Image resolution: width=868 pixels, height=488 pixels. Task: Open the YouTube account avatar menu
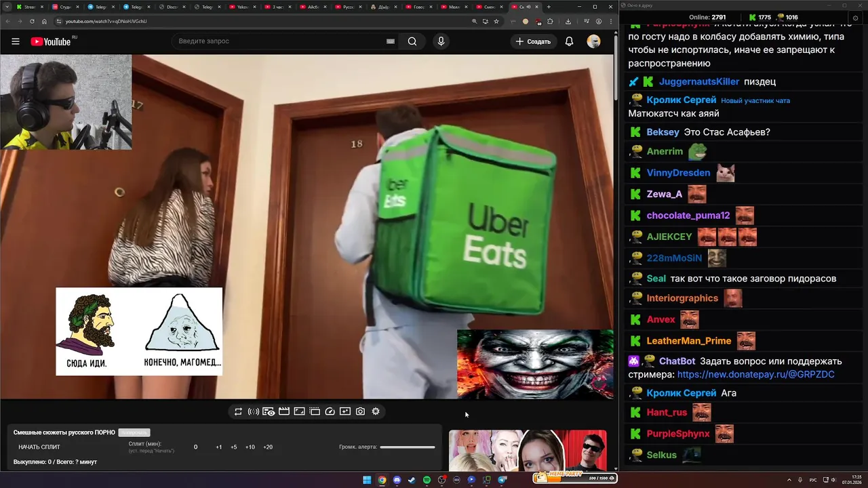593,41
